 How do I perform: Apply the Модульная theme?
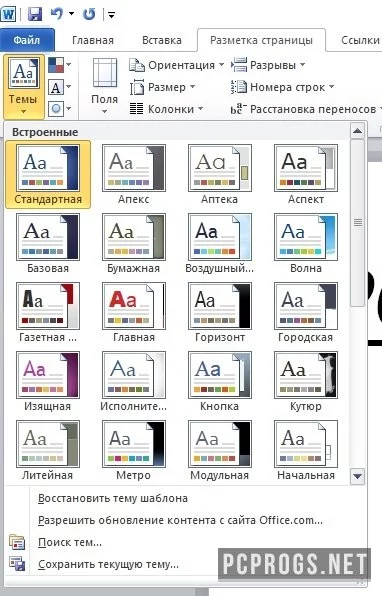click(x=220, y=450)
